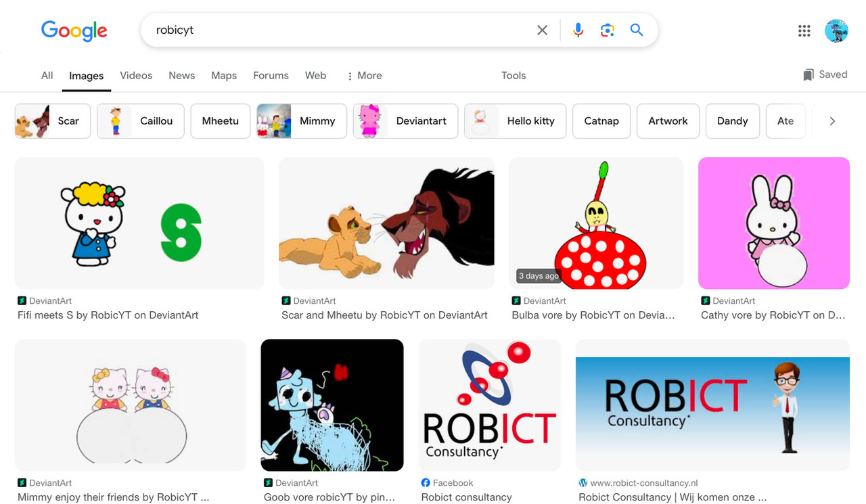The width and height of the screenshot is (866, 504).
Task: Go to the Maps tab
Action: tap(224, 76)
